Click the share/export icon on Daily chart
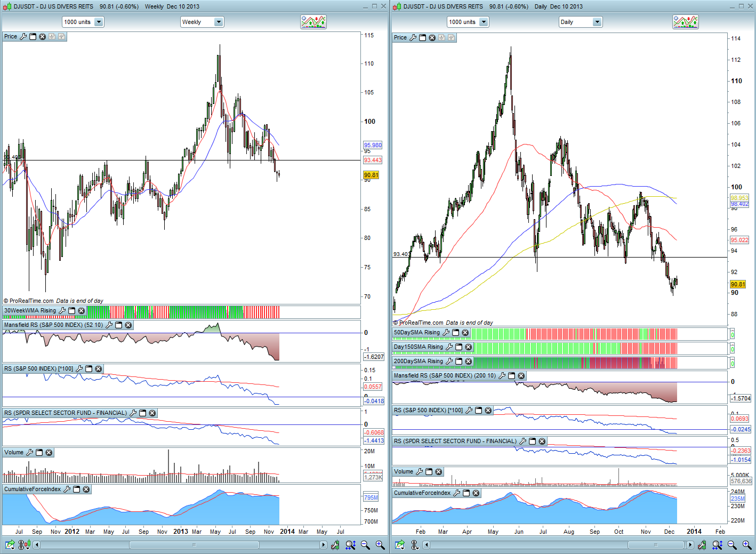The image size is (756, 554). [x=400, y=544]
